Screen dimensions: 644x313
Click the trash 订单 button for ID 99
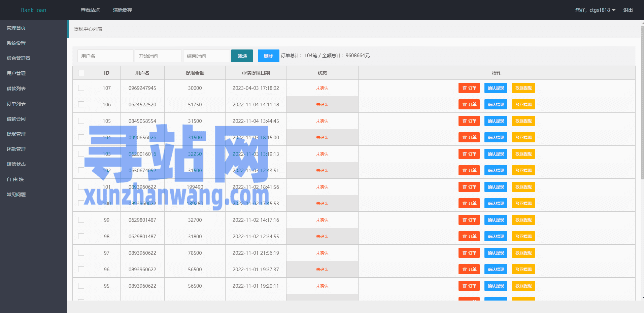pos(469,220)
